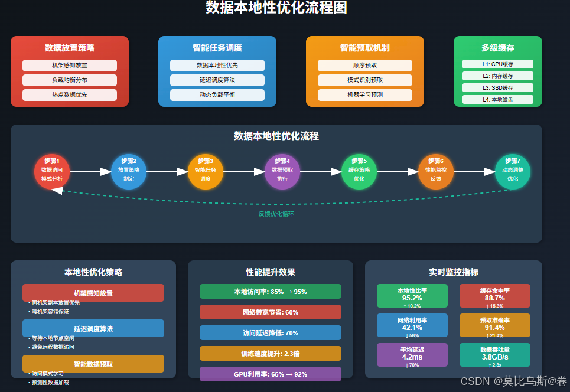Click the 数据放置策略 card heading

coord(70,48)
